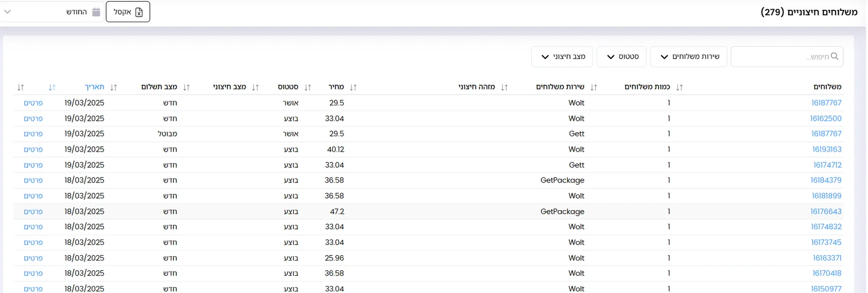Screen dimensions: 868x293
Task: Open the מצב חיצוני filter dropdown
Action: point(562,56)
